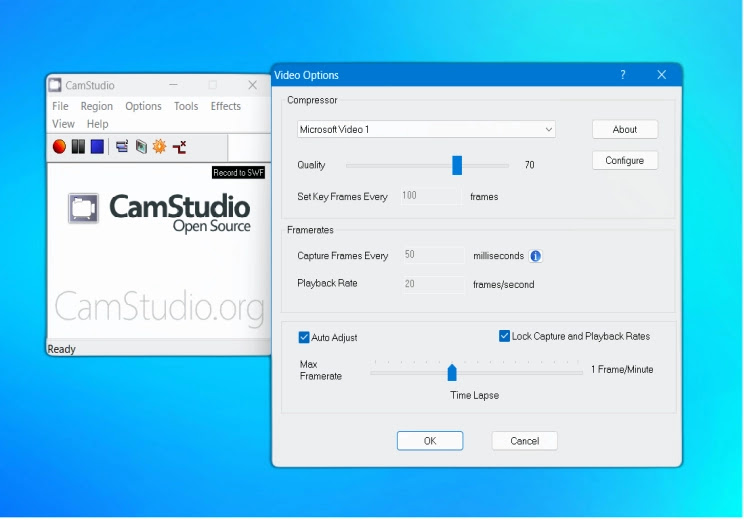Confirm with the OK button
The image size is (744, 520).
click(430, 441)
